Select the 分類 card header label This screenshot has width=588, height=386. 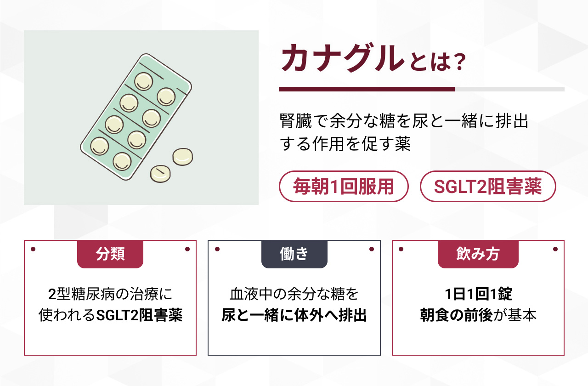(x=110, y=254)
